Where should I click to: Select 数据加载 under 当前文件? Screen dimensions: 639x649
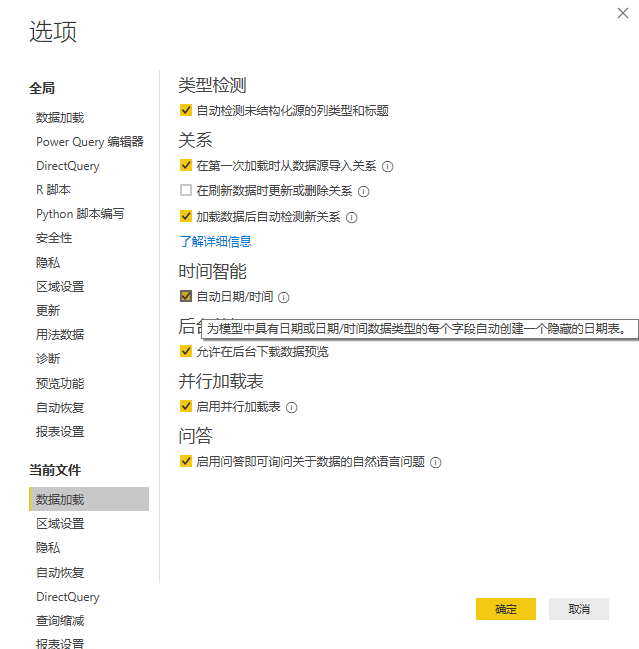(x=89, y=499)
